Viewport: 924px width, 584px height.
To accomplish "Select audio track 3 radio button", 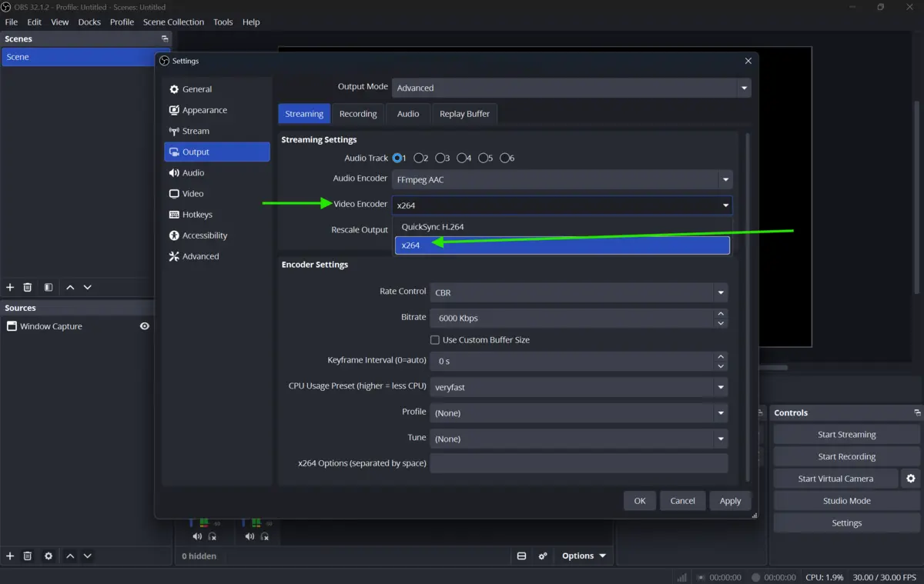I will 440,158.
